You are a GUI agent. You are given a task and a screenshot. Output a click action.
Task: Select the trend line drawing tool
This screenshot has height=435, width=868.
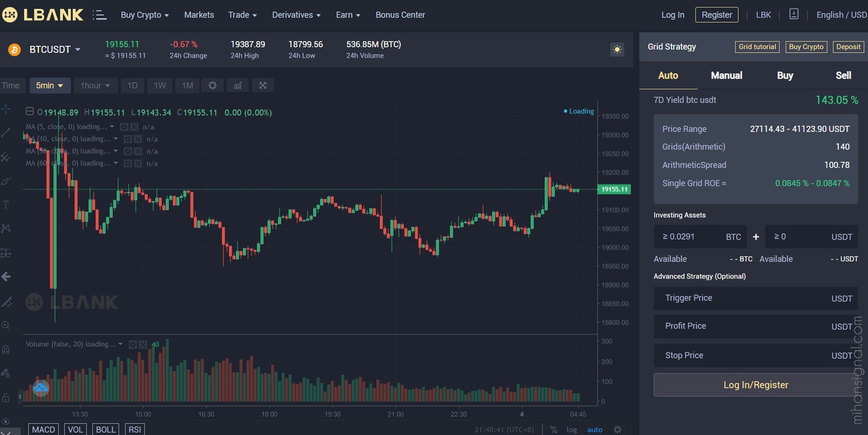6,133
